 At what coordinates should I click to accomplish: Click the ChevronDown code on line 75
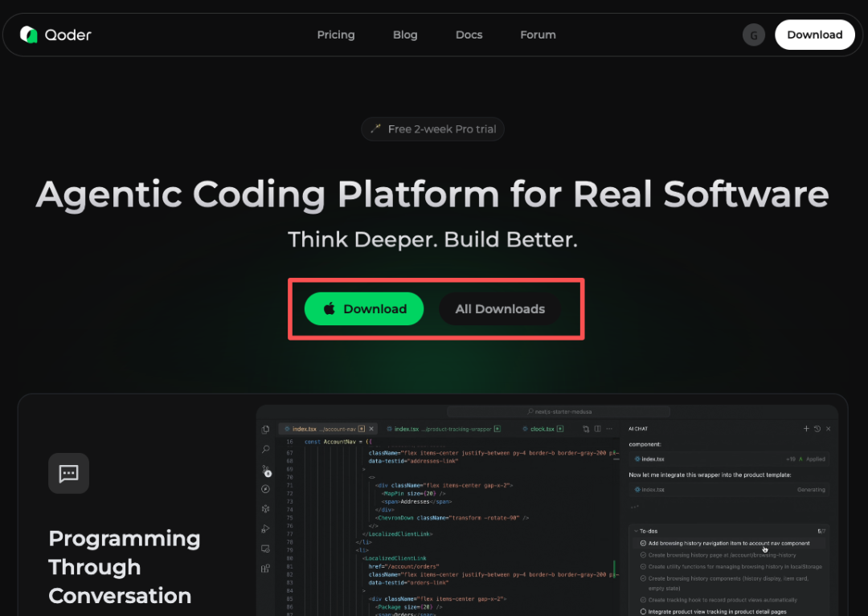point(452,518)
